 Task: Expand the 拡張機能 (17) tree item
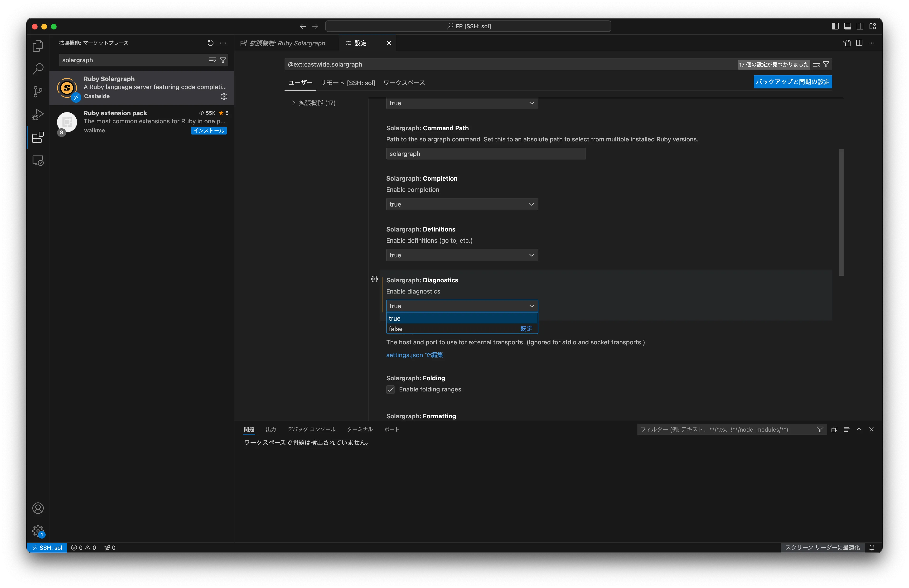tap(314, 103)
